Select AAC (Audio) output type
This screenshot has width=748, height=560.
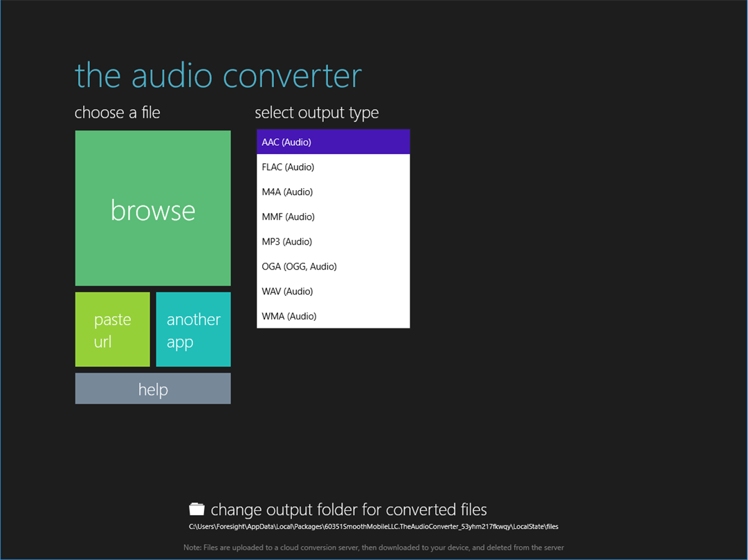coord(333,142)
